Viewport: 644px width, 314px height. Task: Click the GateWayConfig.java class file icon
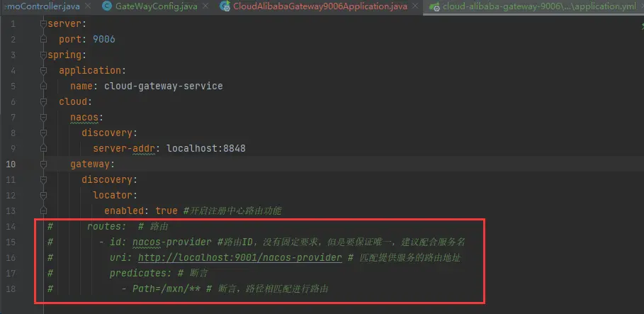pyautogui.click(x=107, y=6)
